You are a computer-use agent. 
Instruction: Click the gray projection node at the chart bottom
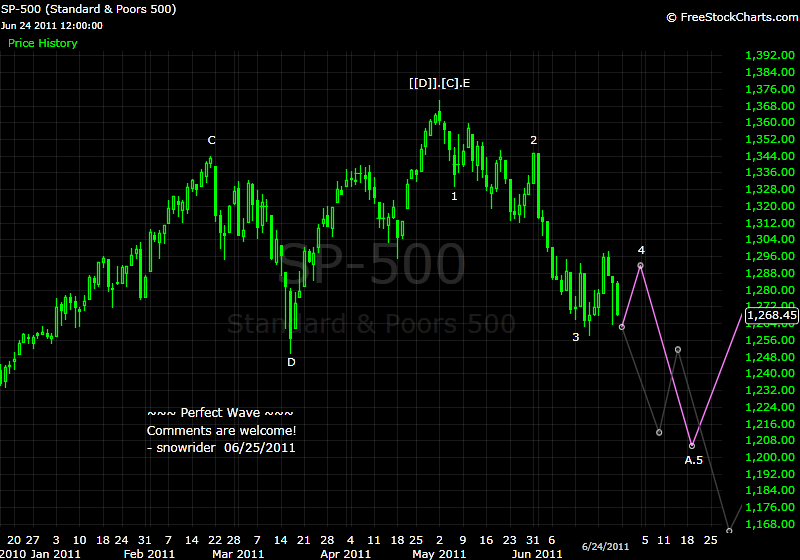click(729, 531)
